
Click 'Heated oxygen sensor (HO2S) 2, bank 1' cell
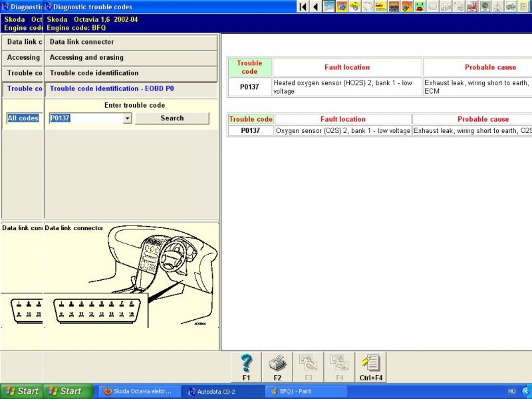pos(347,87)
